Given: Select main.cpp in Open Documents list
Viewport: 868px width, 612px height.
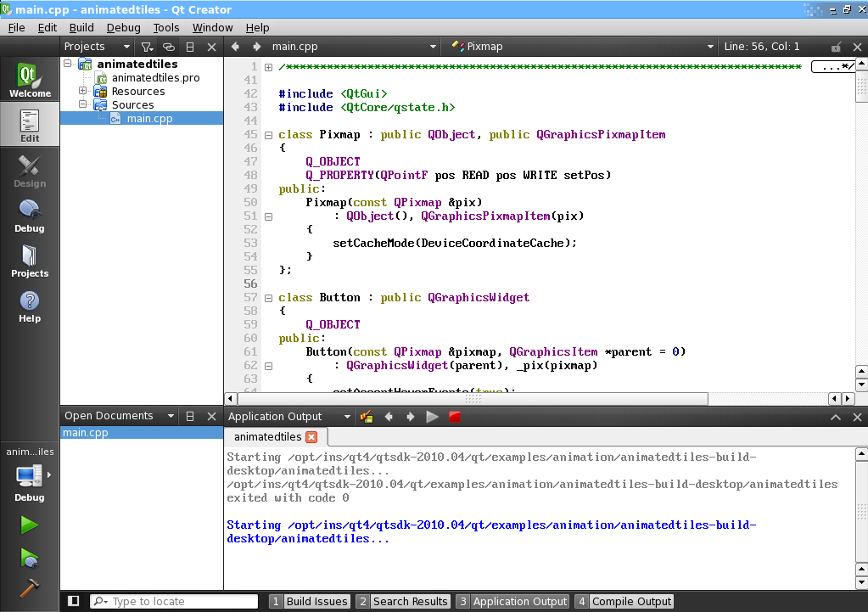Looking at the screenshot, I should click(142, 433).
